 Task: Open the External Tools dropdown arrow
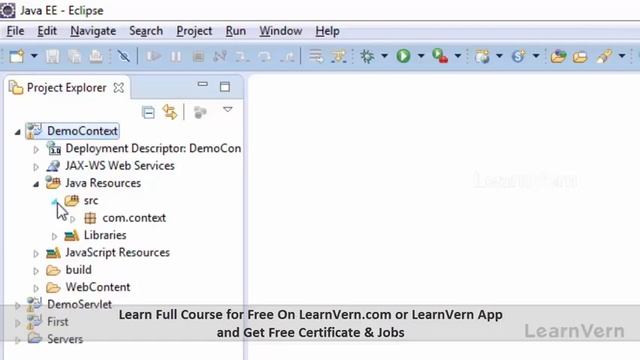point(458,56)
